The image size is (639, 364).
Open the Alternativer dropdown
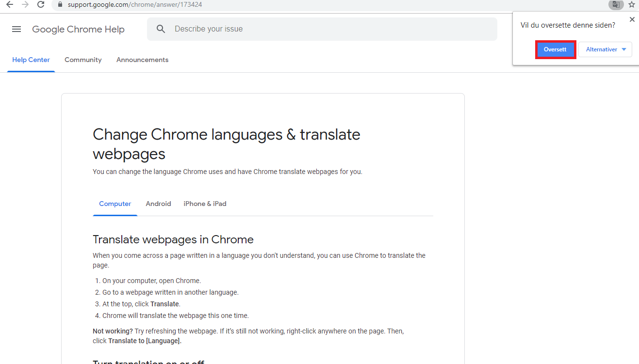[x=605, y=49]
